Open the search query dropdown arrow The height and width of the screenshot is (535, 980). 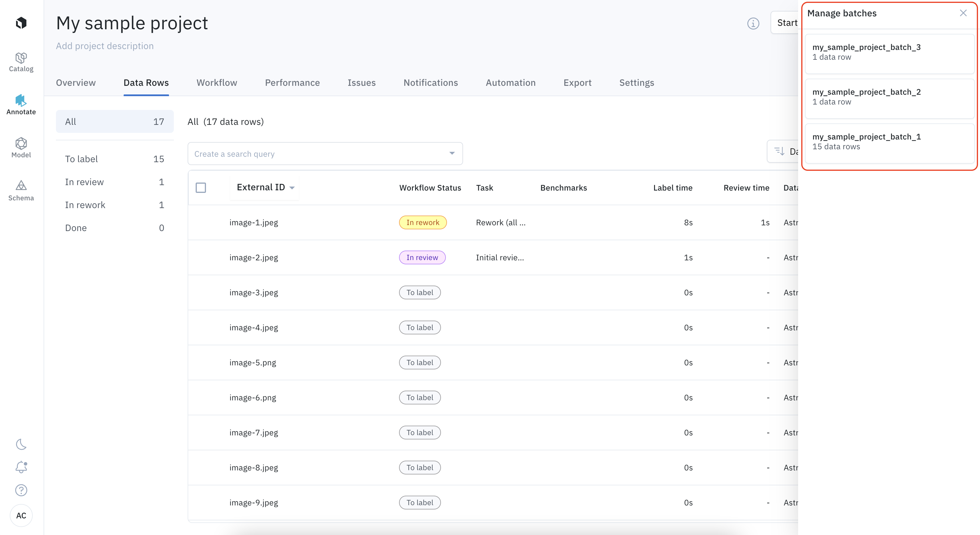(x=452, y=153)
